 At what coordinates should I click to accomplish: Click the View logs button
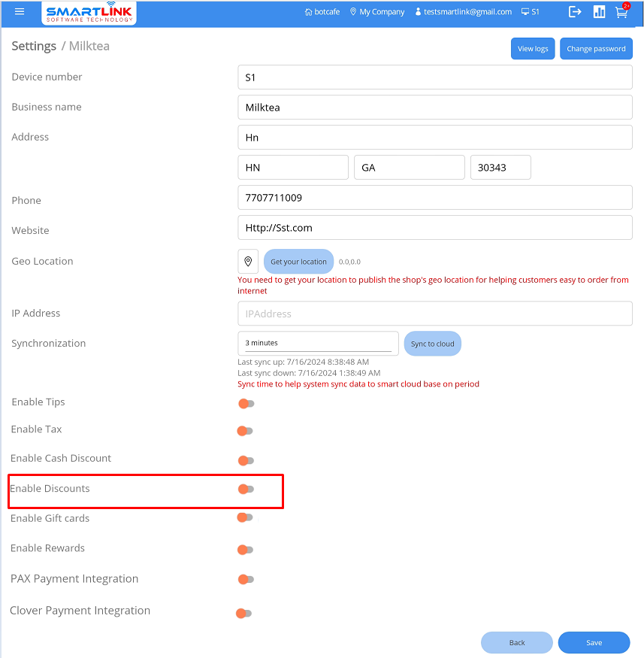(533, 49)
